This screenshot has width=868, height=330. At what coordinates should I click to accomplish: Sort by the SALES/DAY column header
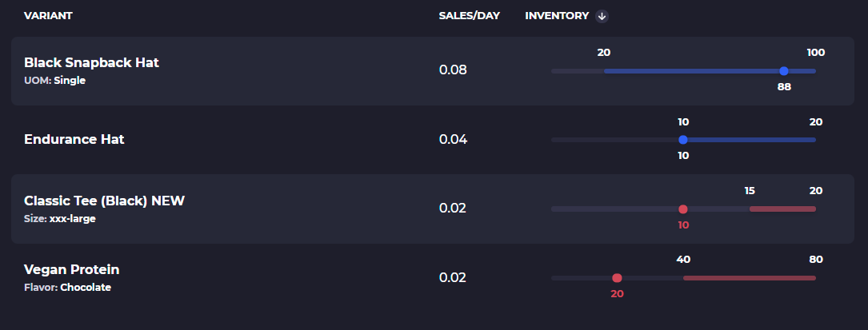469,16
